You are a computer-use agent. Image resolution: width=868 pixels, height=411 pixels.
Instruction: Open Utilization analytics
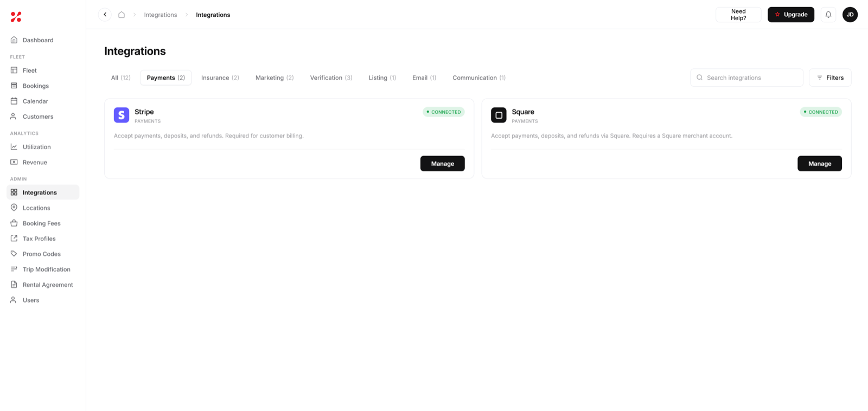click(43, 147)
